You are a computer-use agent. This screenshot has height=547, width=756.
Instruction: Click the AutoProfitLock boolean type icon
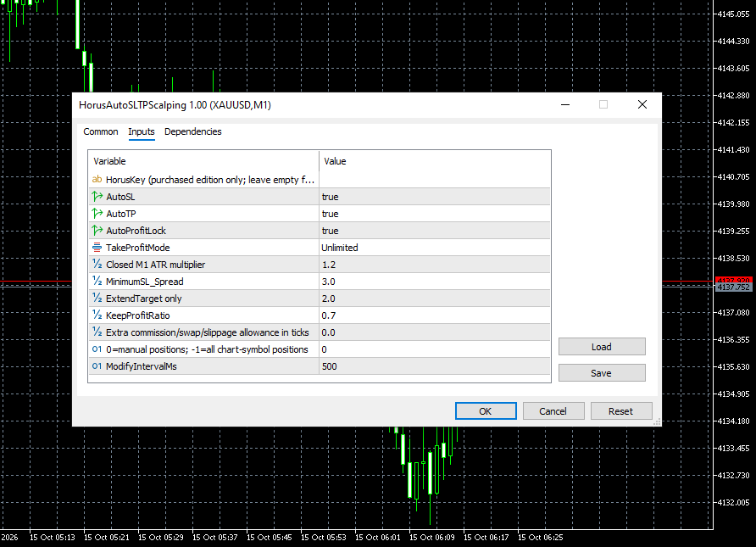pos(97,230)
